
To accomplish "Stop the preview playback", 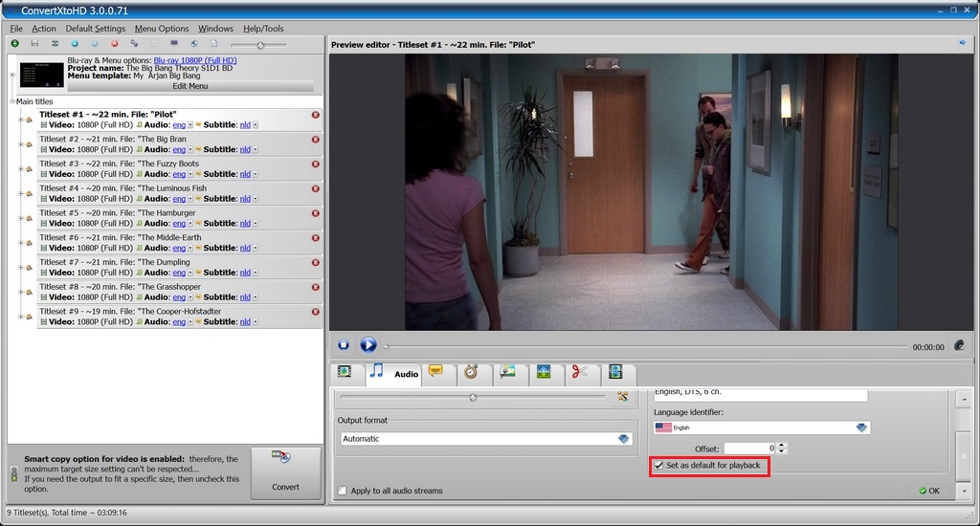I will [x=344, y=345].
